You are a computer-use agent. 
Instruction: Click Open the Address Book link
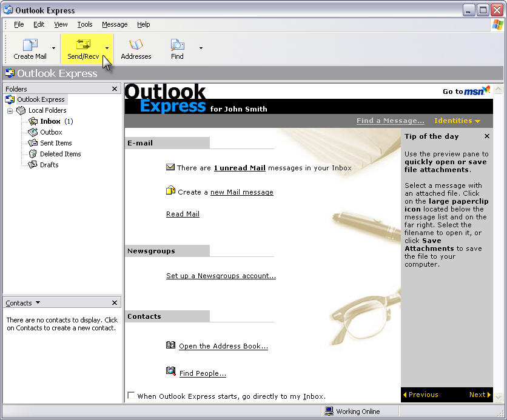point(223,346)
